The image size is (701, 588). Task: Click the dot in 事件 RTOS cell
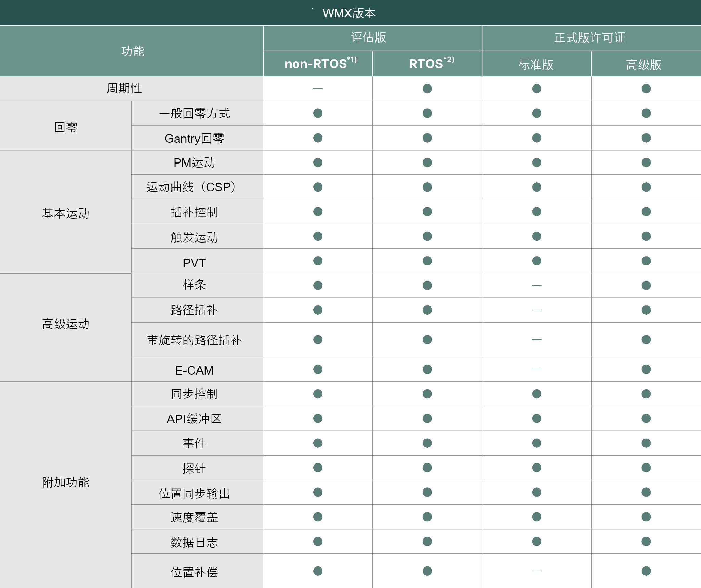click(x=427, y=443)
